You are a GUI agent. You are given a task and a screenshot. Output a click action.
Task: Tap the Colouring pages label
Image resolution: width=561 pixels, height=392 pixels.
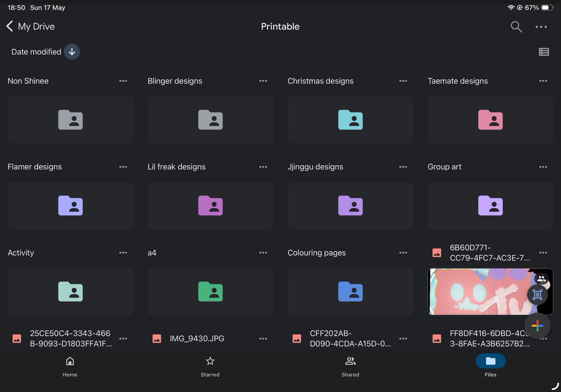point(317,253)
